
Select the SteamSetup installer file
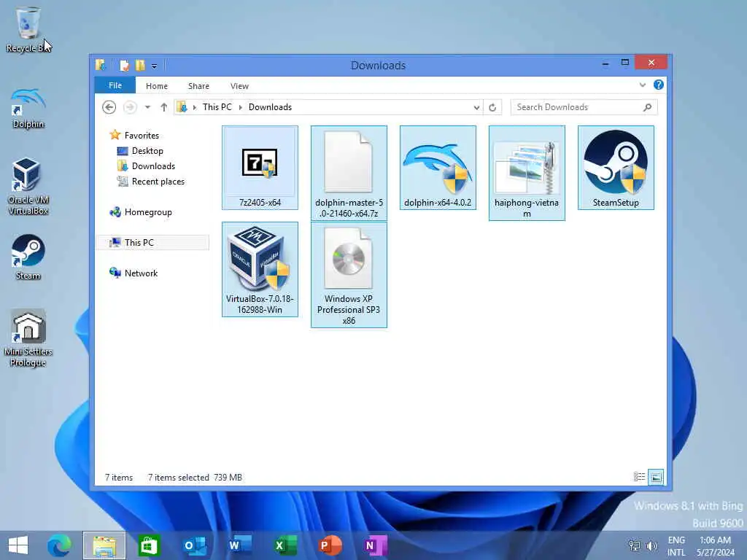click(x=616, y=167)
